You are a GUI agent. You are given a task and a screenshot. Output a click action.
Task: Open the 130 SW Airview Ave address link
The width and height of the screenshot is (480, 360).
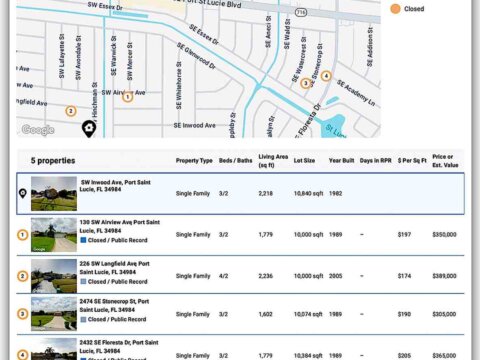click(x=120, y=226)
